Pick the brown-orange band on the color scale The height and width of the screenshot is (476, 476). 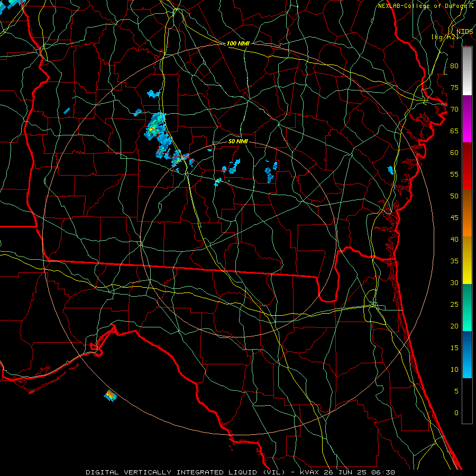pos(467,213)
